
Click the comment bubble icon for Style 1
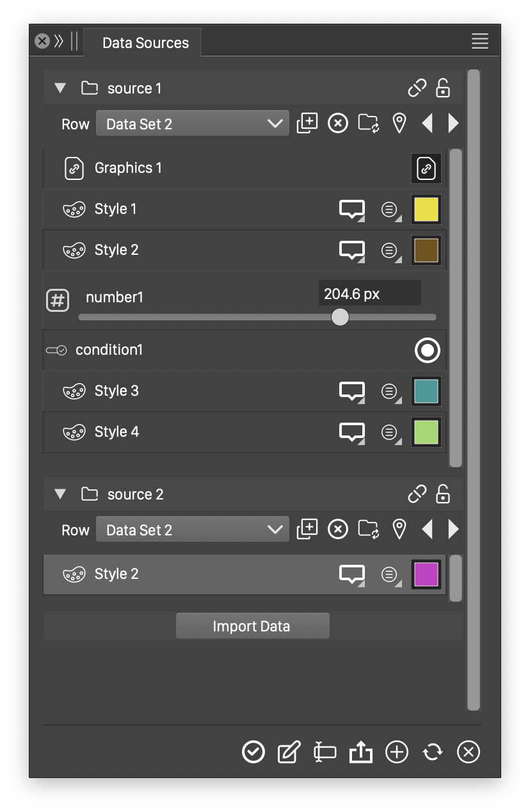[351, 209]
